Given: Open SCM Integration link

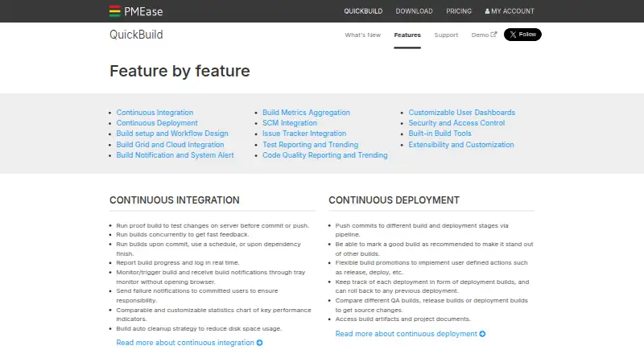Looking at the screenshot, I should click(290, 123).
